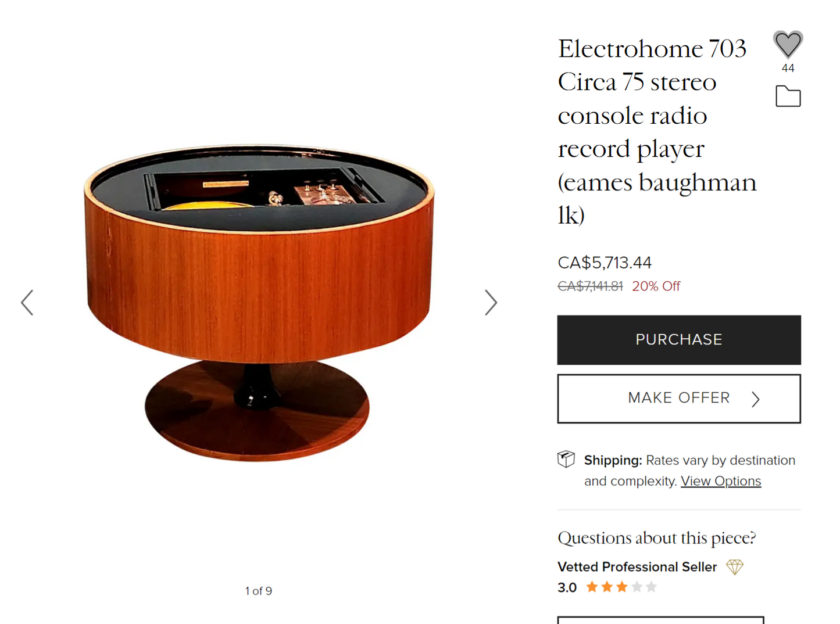Image resolution: width=840 pixels, height=624 pixels.
Task: Click the chevron on Make Offer button
Action: point(755,399)
